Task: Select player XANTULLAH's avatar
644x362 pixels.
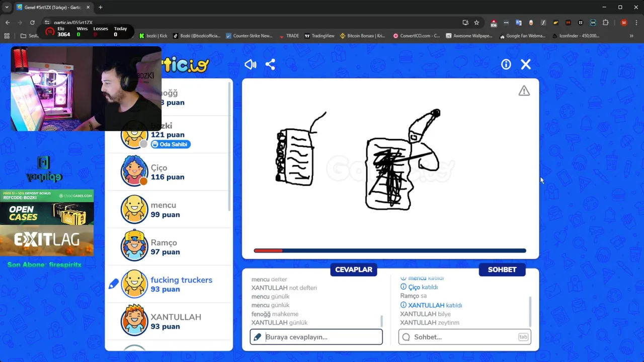Action: [134, 321]
